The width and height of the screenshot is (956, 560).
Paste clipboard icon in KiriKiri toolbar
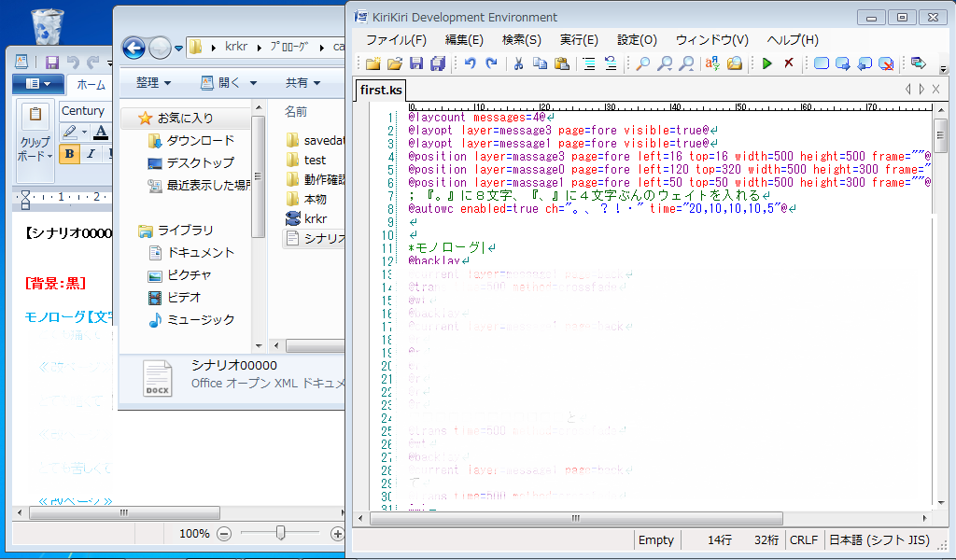point(561,63)
